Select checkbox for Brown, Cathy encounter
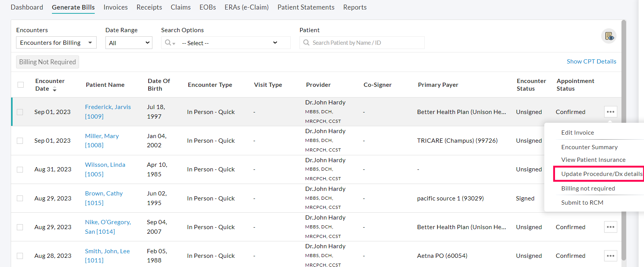Viewport: 644px width, 267px height. point(20,198)
